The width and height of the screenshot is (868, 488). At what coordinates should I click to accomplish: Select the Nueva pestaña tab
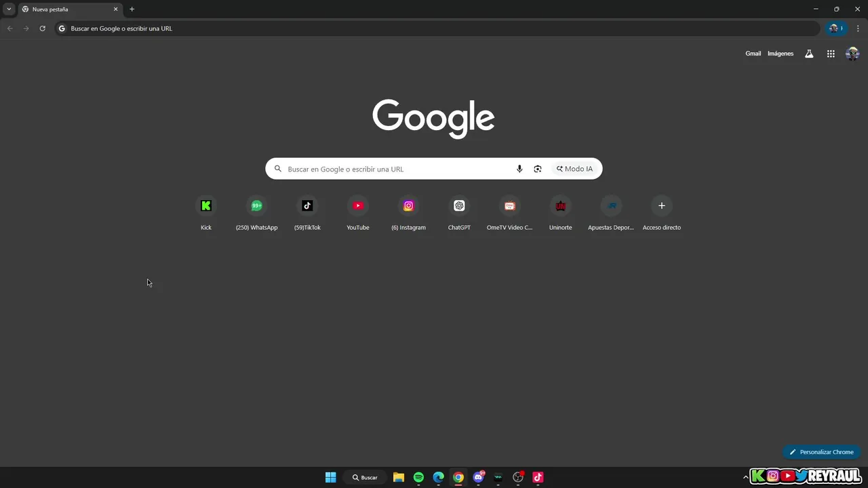pos(70,9)
